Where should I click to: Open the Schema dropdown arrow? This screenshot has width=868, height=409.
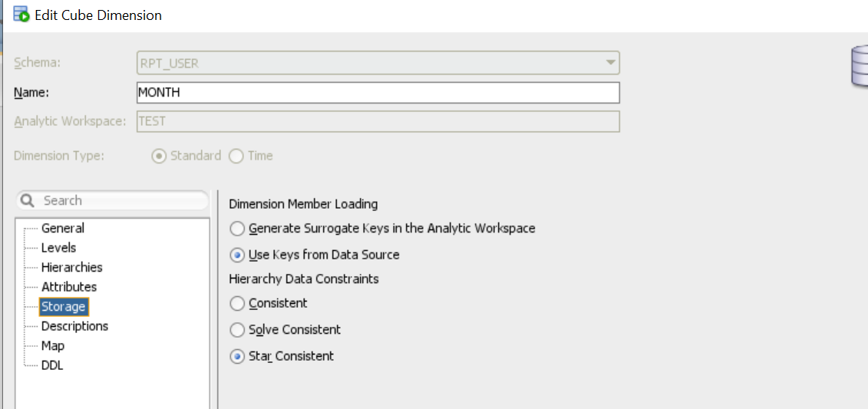tap(610, 62)
